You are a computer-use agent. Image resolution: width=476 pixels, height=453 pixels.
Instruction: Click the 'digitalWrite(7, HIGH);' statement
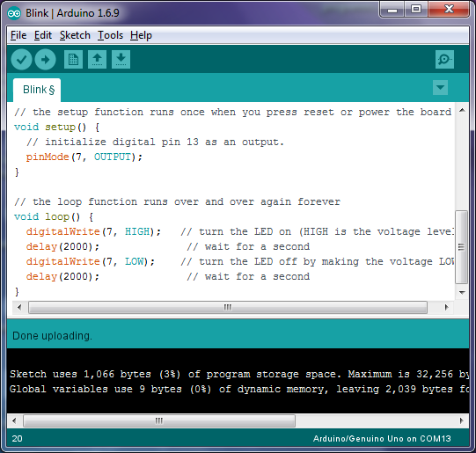click(93, 232)
